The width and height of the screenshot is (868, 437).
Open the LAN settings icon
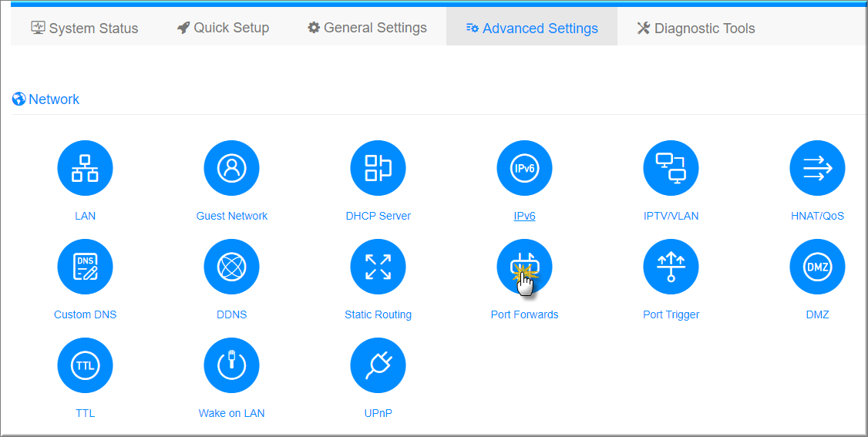[85, 168]
